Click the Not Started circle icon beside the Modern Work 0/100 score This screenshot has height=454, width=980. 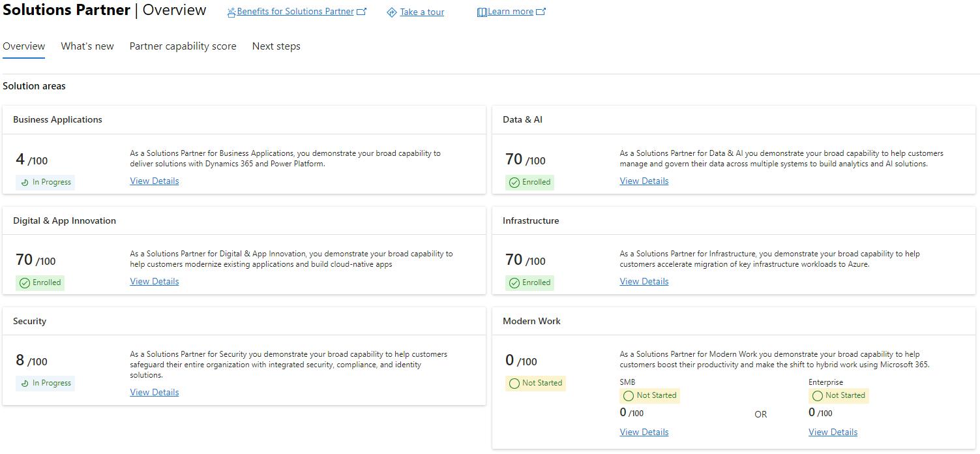pos(514,384)
